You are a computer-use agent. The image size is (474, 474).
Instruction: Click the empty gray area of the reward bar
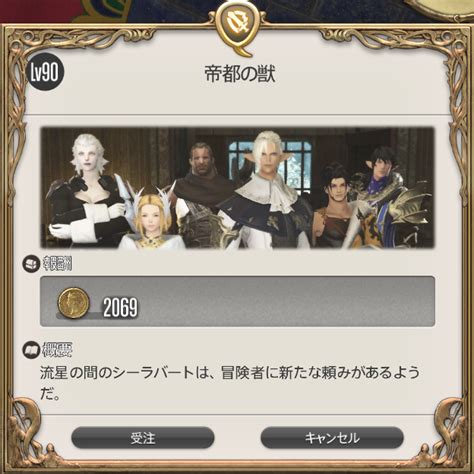coord(287,301)
